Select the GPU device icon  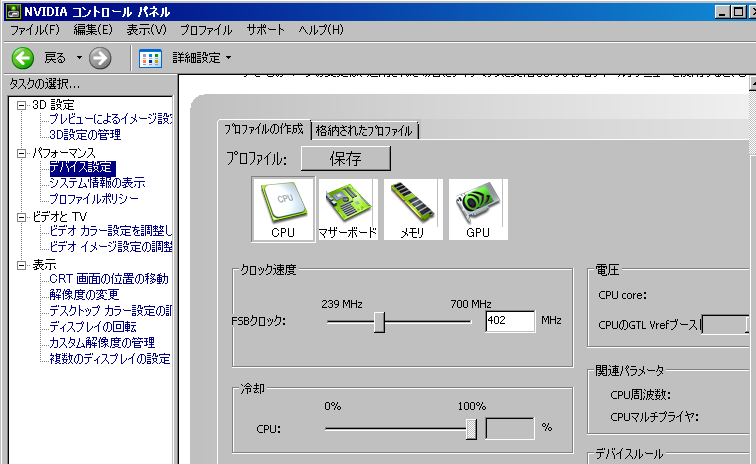pyautogui.click(x=478, y=209)
